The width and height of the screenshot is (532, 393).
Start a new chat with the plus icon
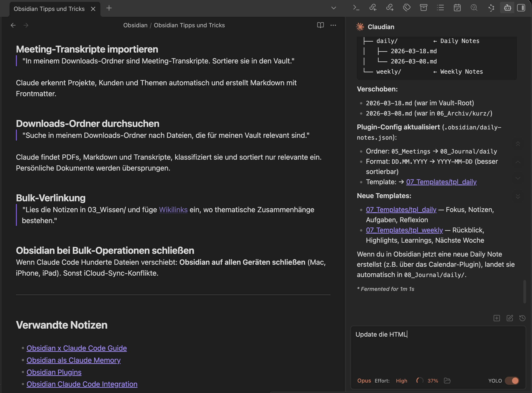click(x=497, y=318)
